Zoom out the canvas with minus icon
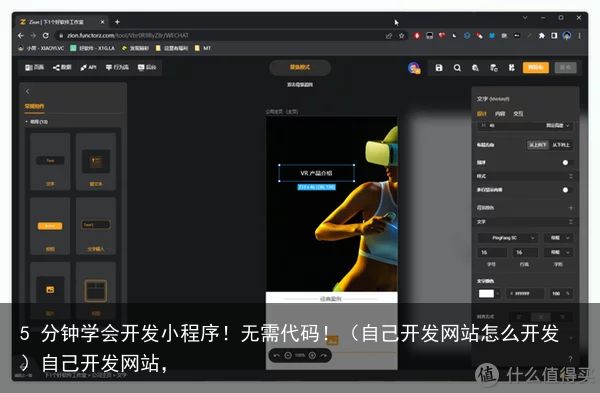 [x=288, y=355]
